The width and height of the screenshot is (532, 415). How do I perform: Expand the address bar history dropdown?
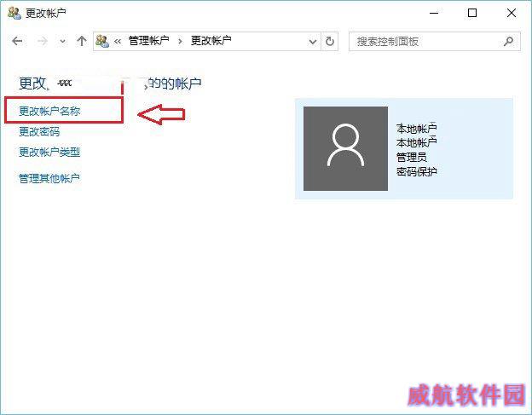pyautogui.click(x=313, y=42)
